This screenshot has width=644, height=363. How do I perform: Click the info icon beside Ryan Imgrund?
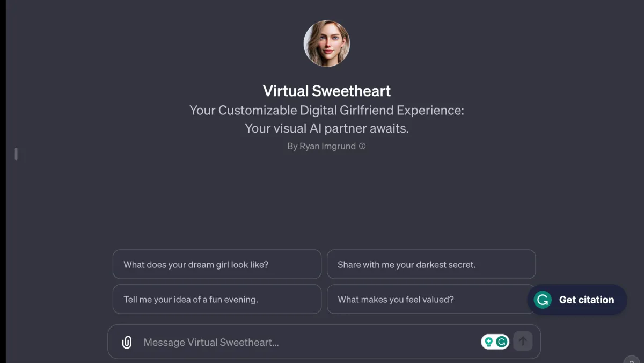(x=362, y=146)
